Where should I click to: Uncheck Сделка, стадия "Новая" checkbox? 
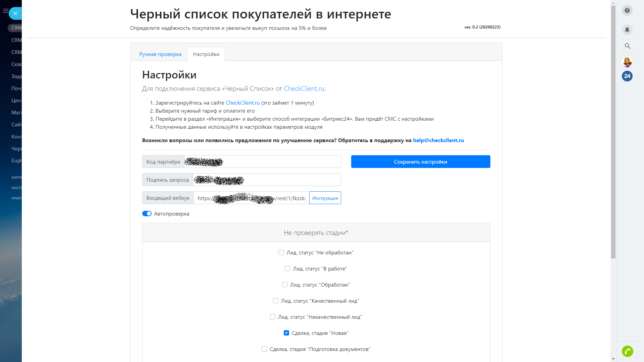point(286,333)
